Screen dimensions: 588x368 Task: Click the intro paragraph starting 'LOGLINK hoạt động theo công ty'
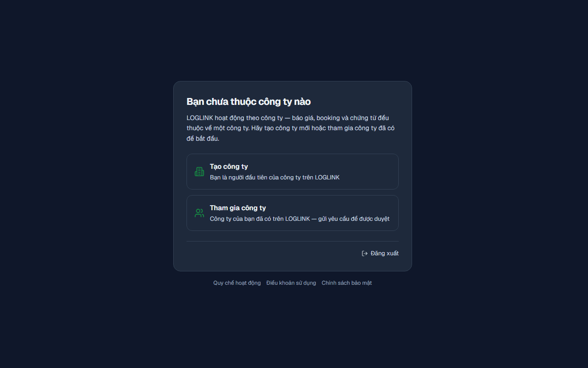click(290, 128)
